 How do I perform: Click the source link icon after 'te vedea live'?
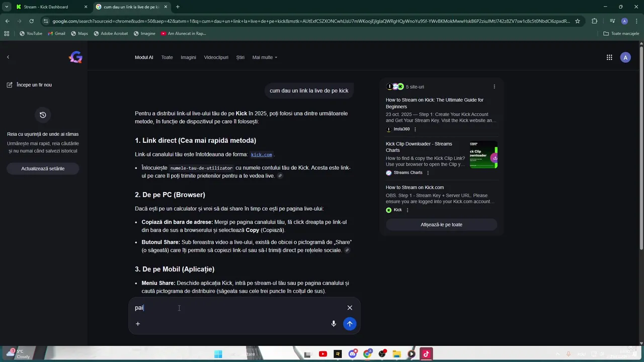[280, 176]
